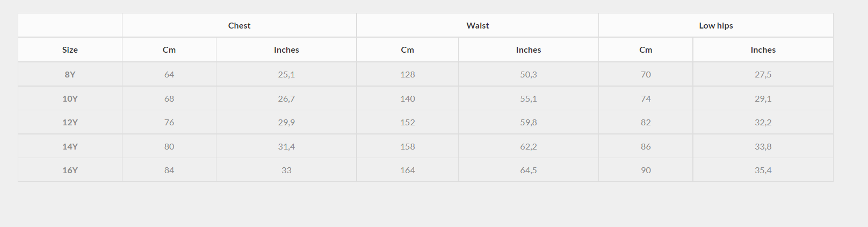The width and height of the screenshot is (868, 227).
Task: Click the Chest Cm subheader
Action: click(169, 49)
